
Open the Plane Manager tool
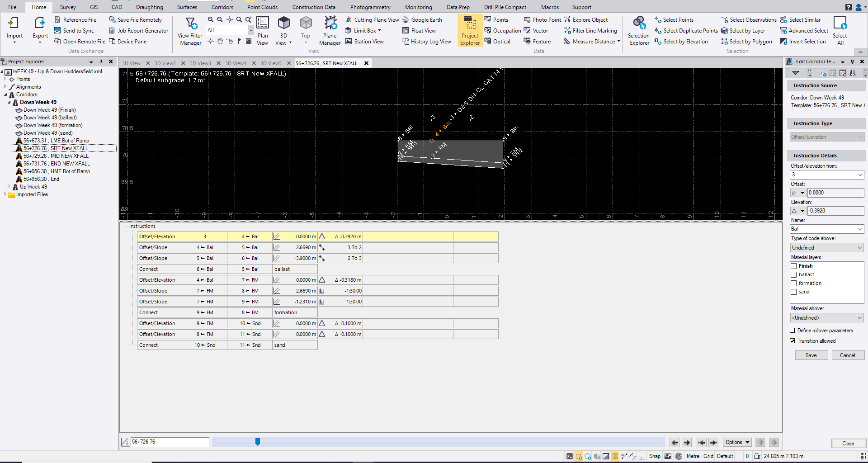tap(330, 31)
